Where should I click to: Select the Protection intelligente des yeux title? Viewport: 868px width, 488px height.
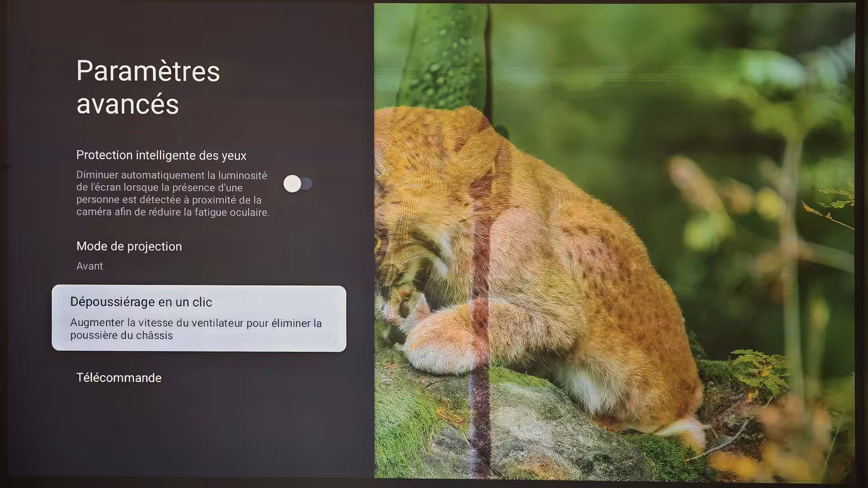(x=161, y=155)
